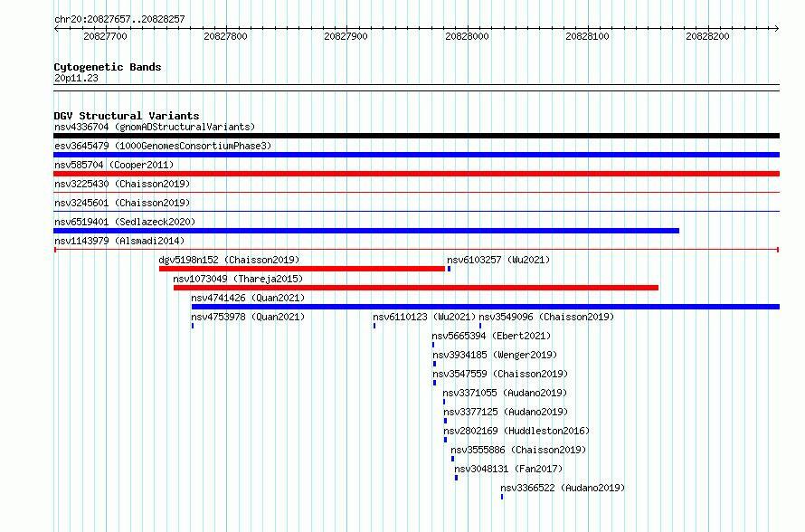This screenshot has height=532, width=805.
Task: Select the blue esv3645479 variant bar
Action: [x=416, y=155]
